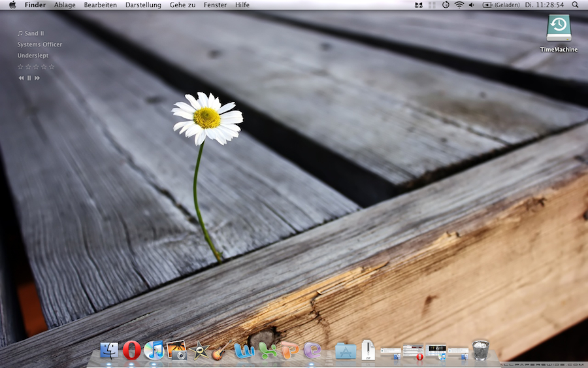Open iTunes from the Dock
The height and width of the screenshot is (368, 588).
pyautogui.click(x=154, y=350)
